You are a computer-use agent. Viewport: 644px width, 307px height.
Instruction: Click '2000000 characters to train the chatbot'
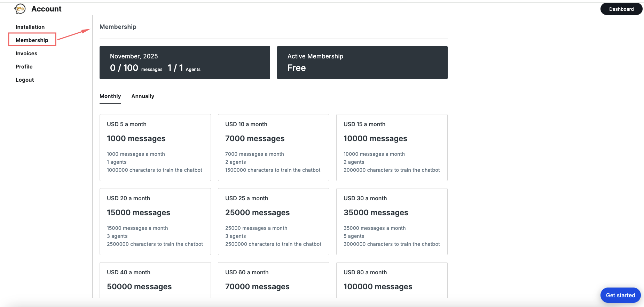(392, 170)
